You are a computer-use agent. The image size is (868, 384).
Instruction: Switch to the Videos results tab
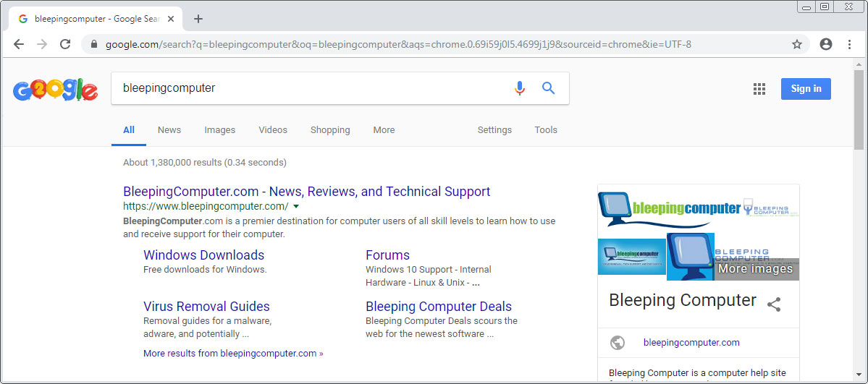273,130
